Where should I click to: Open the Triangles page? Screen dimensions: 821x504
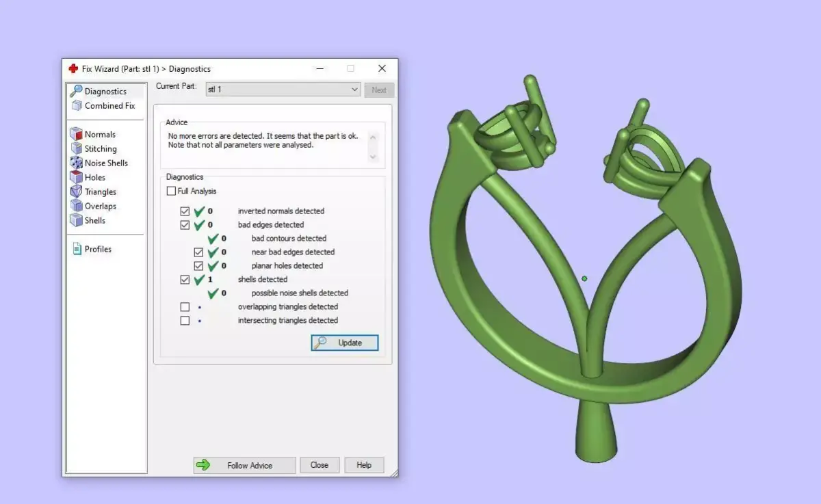[x=101, y=191]
